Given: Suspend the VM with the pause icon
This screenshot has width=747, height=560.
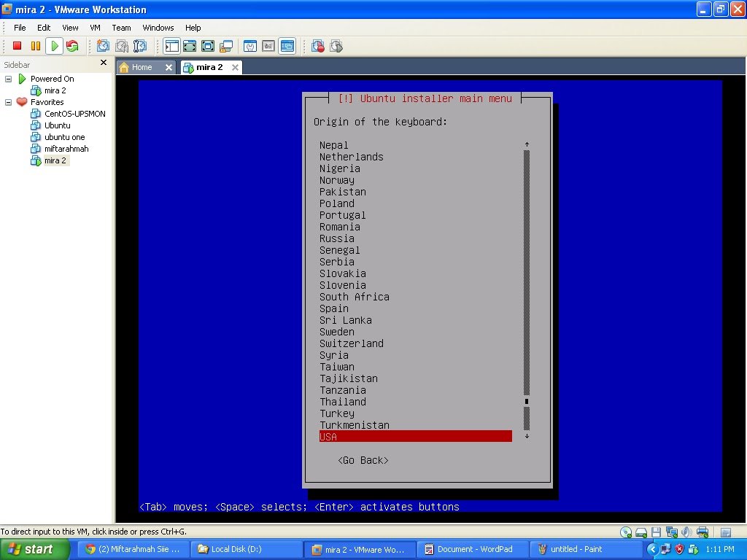Looking at the screenshot, I should pyautogui.click(x=35, y=46).
